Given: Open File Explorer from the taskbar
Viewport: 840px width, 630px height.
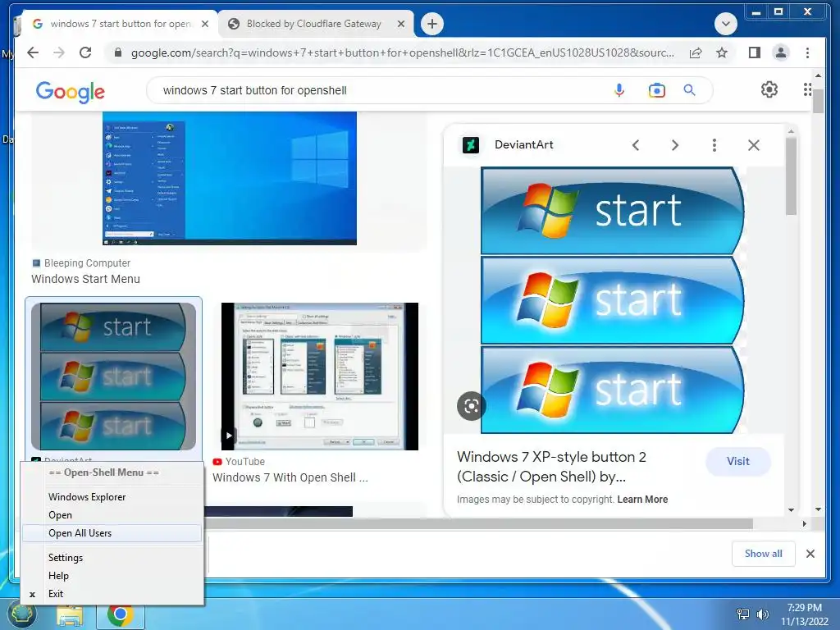Looking at the screenshot, I should (x=70, y=616).
